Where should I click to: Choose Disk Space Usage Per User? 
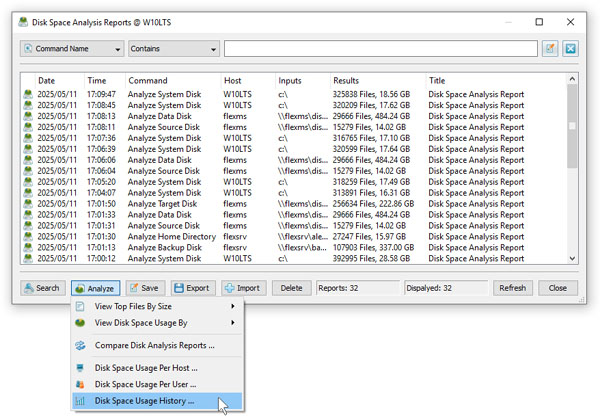(157, 384)
